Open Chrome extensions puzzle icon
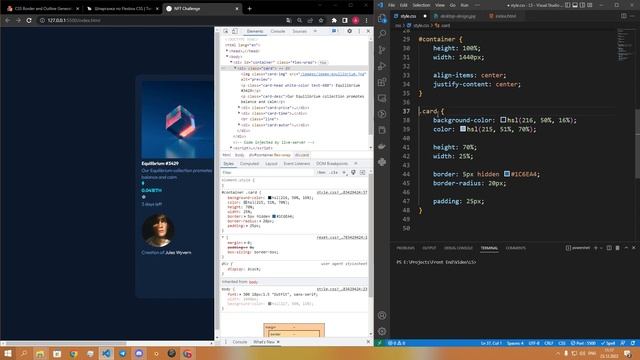 pyautogui.click(x=334, y=20)
